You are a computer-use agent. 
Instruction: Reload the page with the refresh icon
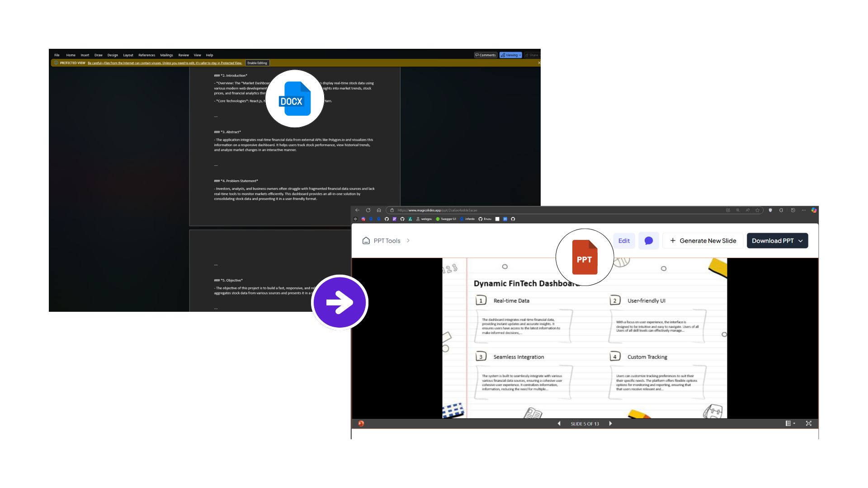tap(368, 210)
